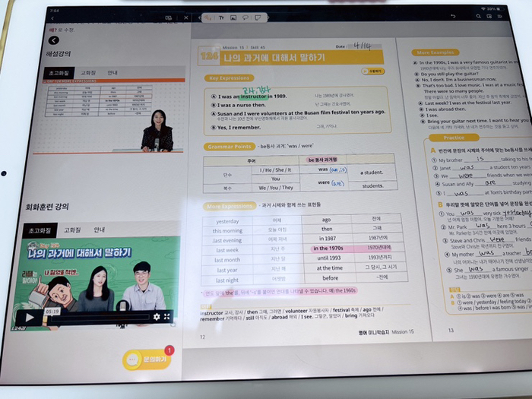Choose the image insert tool in the toolbar
Screen dimensions: 532x399
(233, 17)
